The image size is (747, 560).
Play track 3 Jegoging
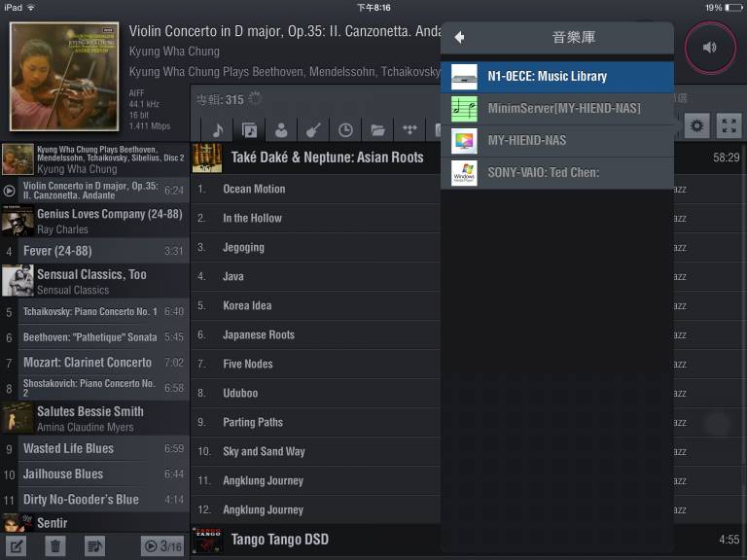pyautogui.click(x=315, y=248)
